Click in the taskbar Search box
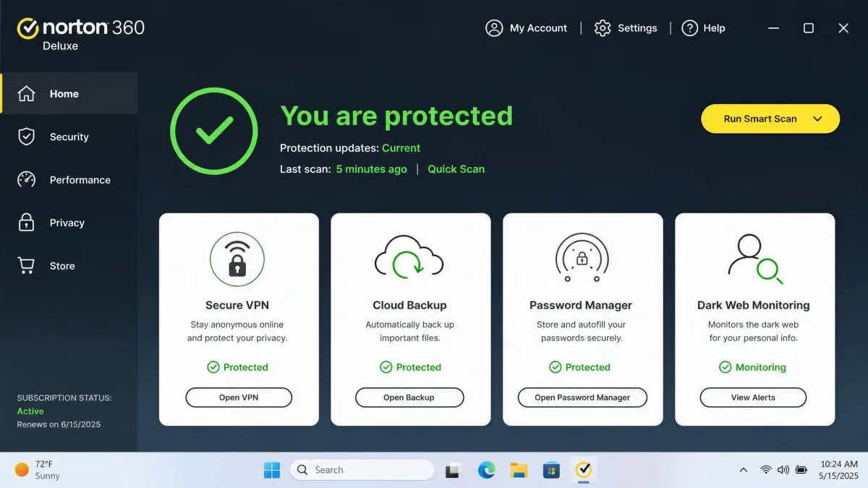 [x=362, y=470]
